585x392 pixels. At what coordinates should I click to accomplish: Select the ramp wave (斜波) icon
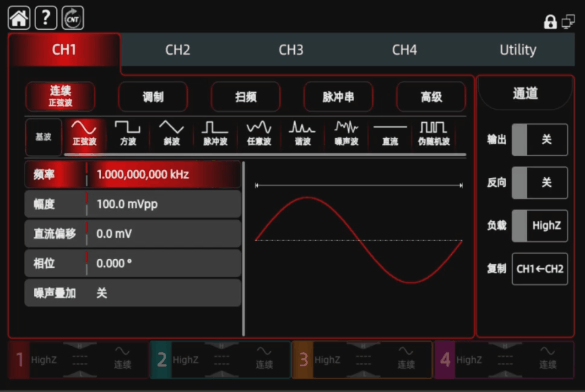coord(171,134)
